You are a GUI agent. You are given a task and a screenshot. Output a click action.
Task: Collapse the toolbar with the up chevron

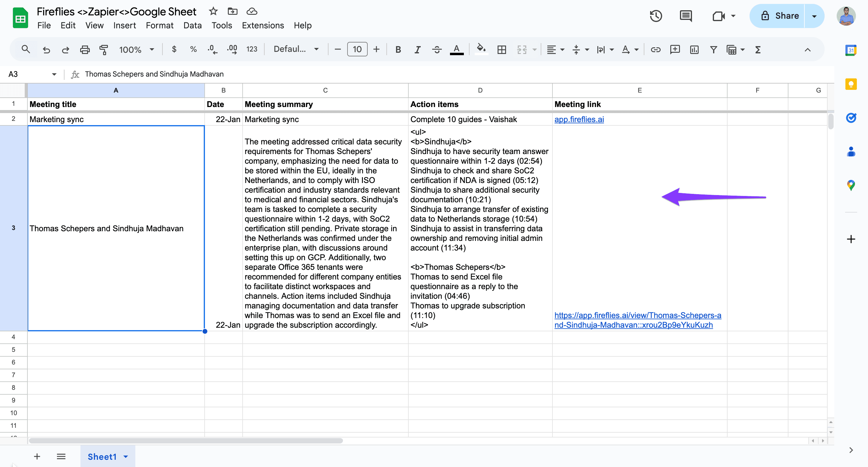pos(807,50)
